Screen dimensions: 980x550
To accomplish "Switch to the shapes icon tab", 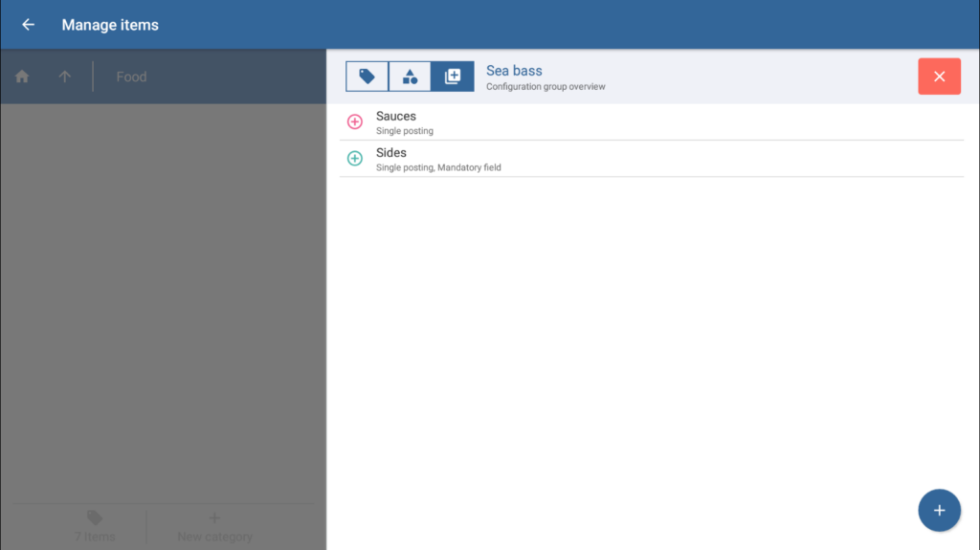I will pyautogui.click(x=410, y=77).
